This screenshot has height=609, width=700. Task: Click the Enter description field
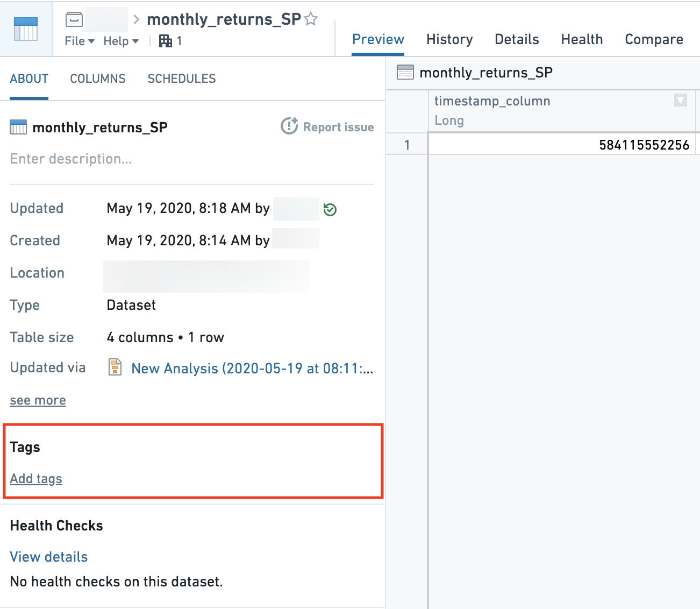tap(71, 159)
